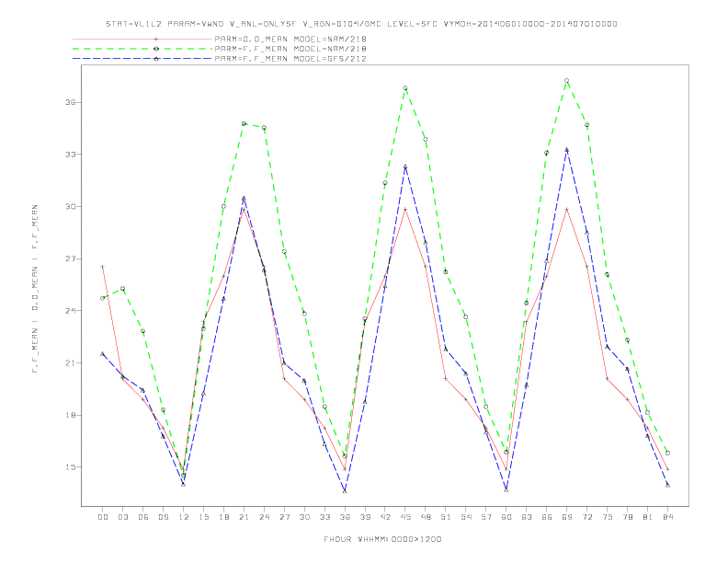Viewport: 728px width, 563px height.
Task: Click x-axis forecast hour label 39
Action: point(365,517)
